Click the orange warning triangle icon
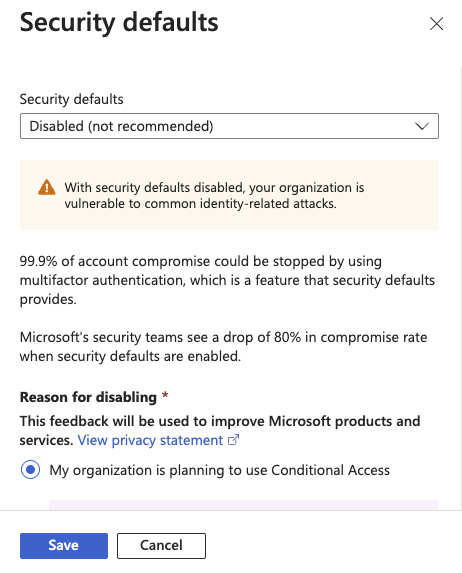This screenshot has width=462, height=573. (x=47, y=187)
